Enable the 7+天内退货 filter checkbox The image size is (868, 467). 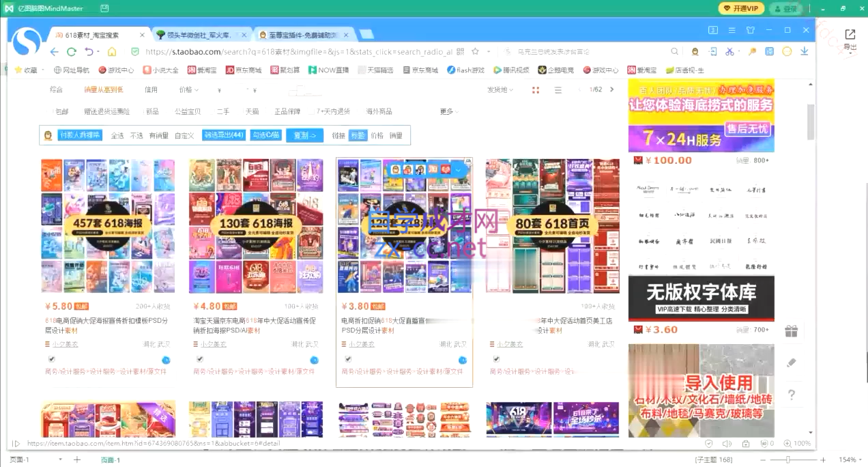click(312, 111)
